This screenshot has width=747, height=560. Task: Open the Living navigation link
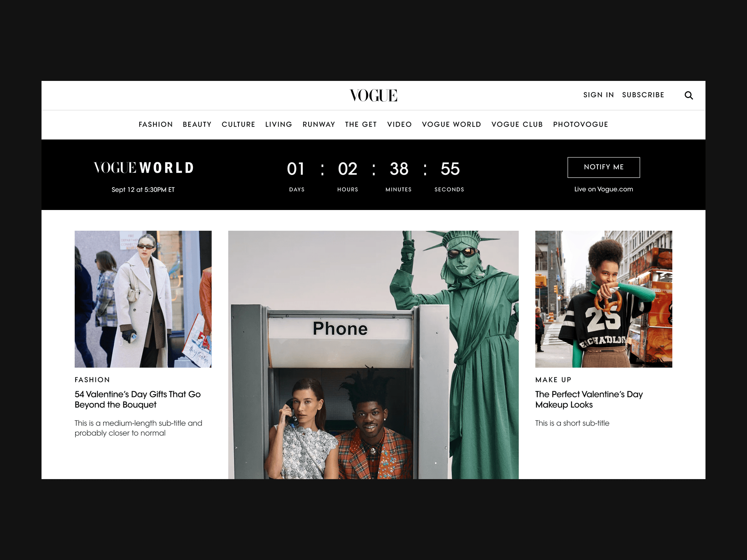click(x=279, y=124)
